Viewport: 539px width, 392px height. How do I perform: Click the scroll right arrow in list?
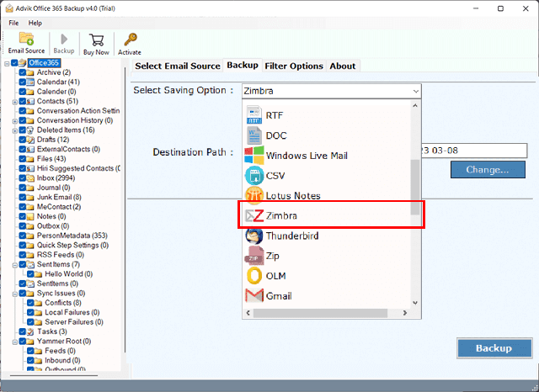point(405,313)
